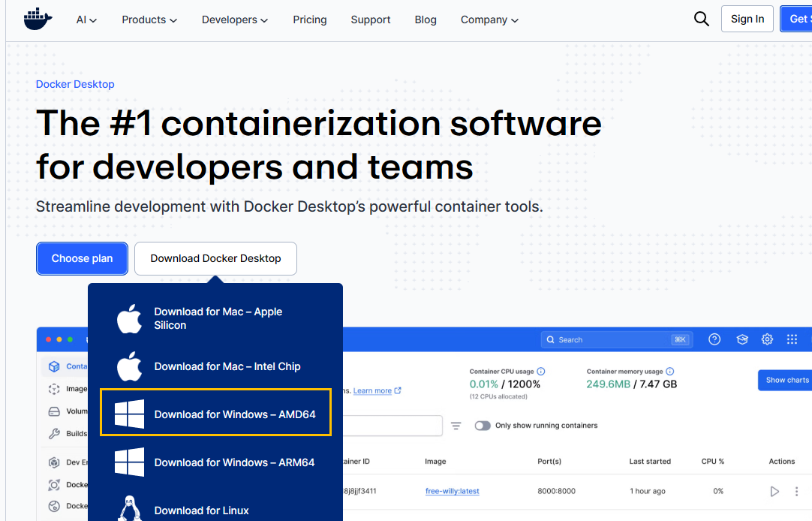This screenshot has width=812, height=521.
Task: Open the settings gear icon in Docker Desktop
Action: point(767,339)
